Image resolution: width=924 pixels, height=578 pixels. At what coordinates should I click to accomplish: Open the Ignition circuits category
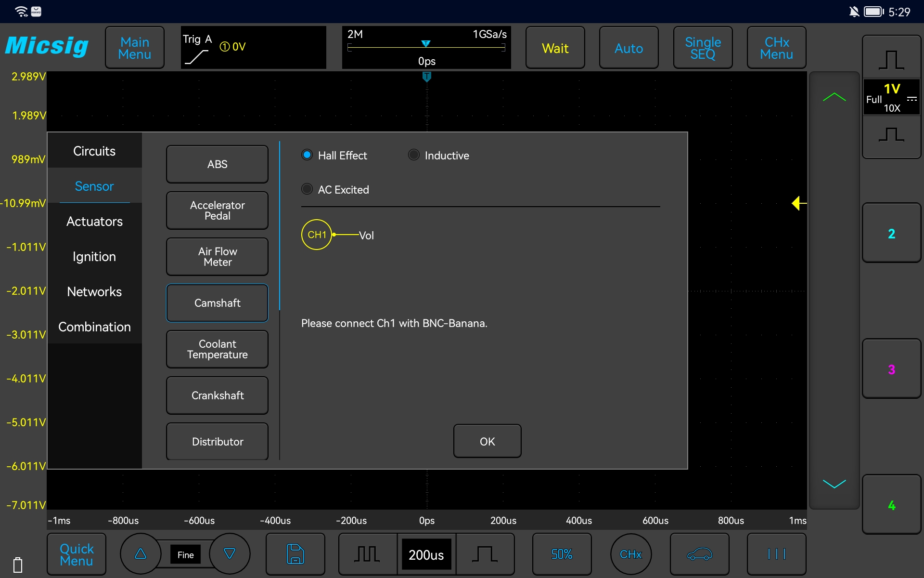pos(94,256)
